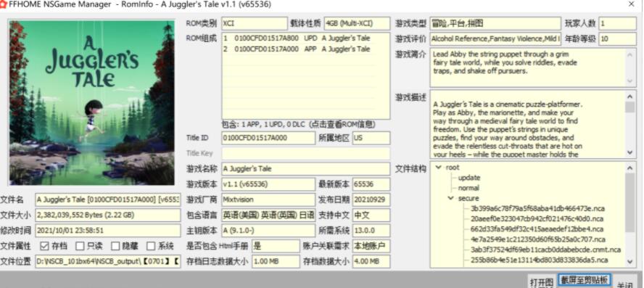
Task: Click the 游戏厂商 field showing Mixtvision
Action: (x=268, y=199)
